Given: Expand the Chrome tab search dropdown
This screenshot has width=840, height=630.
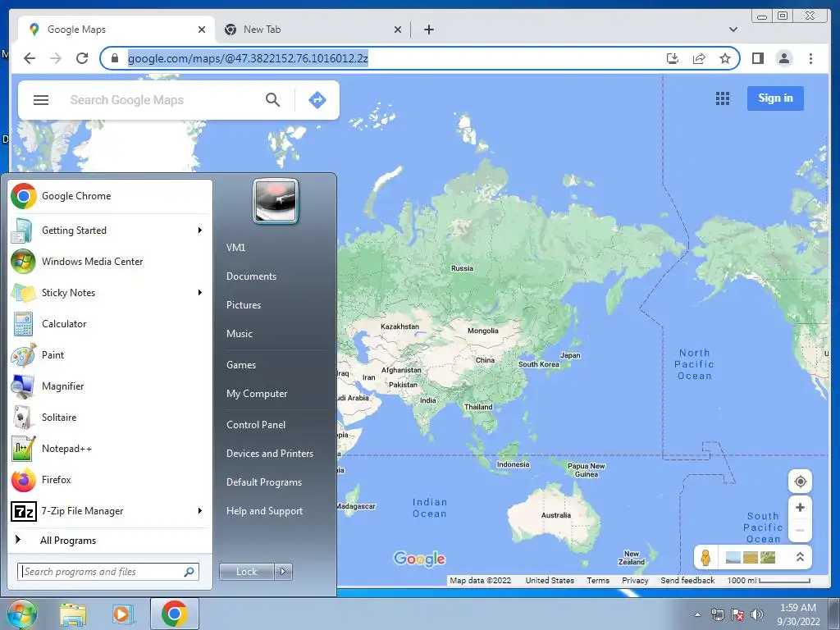Looking at the screenshot, I should (x=733, y=30).
